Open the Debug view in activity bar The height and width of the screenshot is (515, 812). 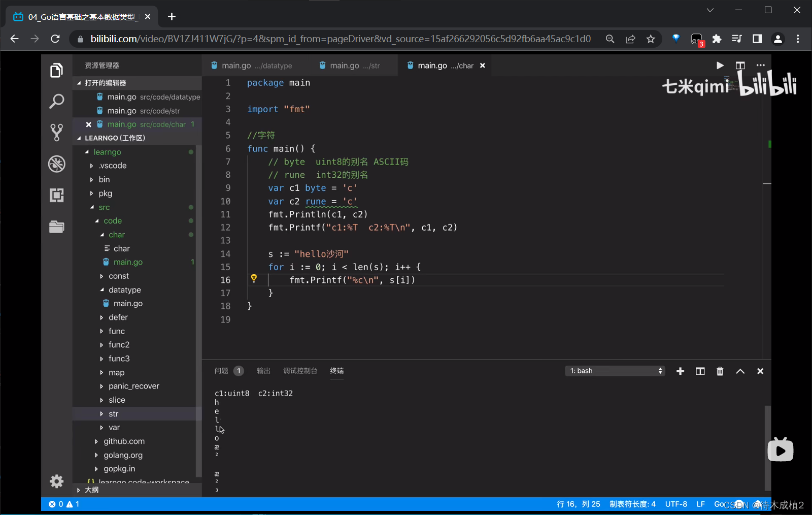[x=56, y=164]
